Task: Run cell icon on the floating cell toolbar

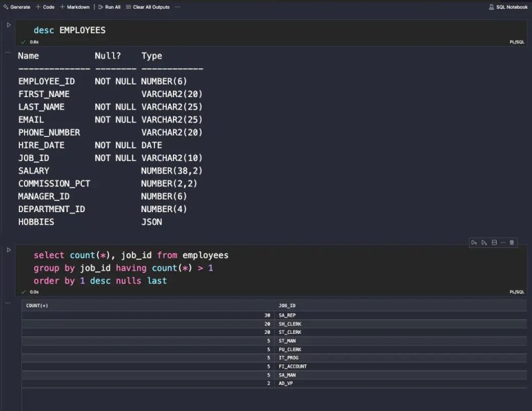Action: pos(473,243)
